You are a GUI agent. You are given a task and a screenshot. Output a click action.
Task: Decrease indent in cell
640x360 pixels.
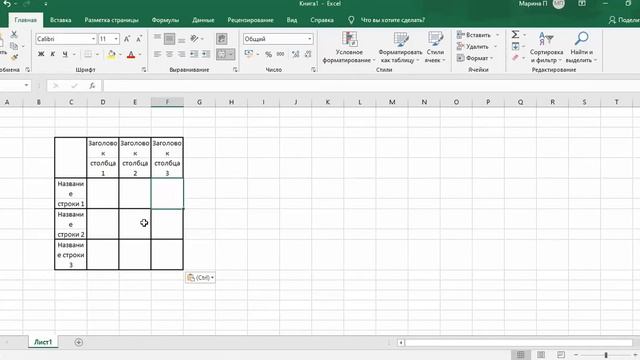(x=194, y=54)
